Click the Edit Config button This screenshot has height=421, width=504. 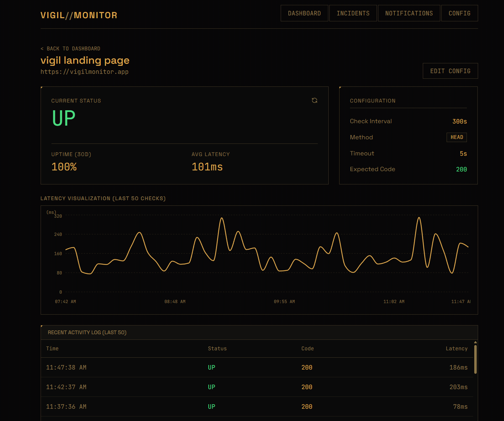point(450,71)
